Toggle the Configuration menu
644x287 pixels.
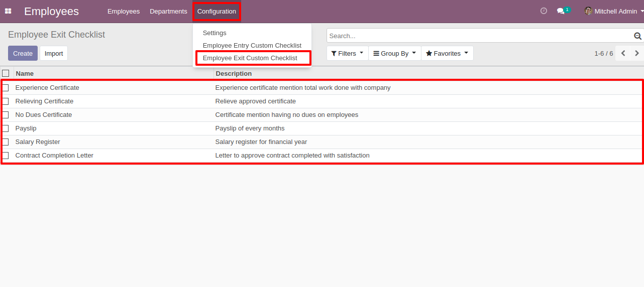point(217,11)
